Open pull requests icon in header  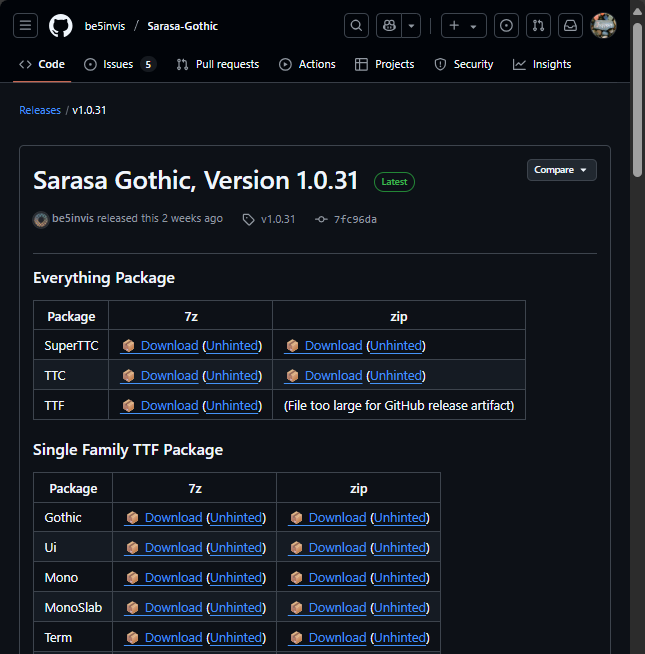coord(538,26)
